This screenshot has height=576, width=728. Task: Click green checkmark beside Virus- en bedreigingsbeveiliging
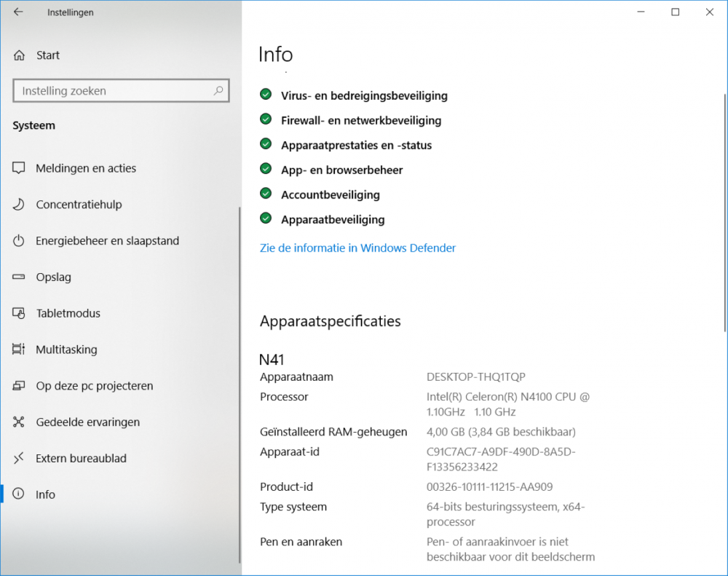(x=266, y=95)
